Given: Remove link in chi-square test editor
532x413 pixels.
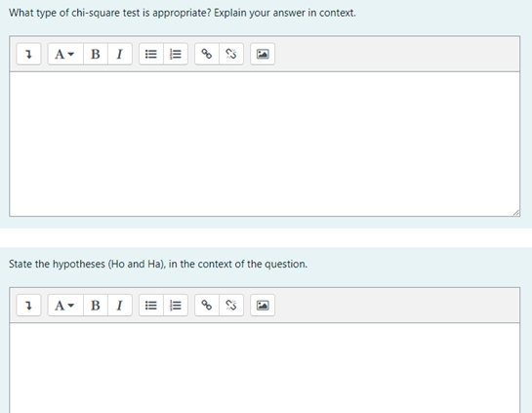Looking at the screenshot, I should click(x=231, y=54).
